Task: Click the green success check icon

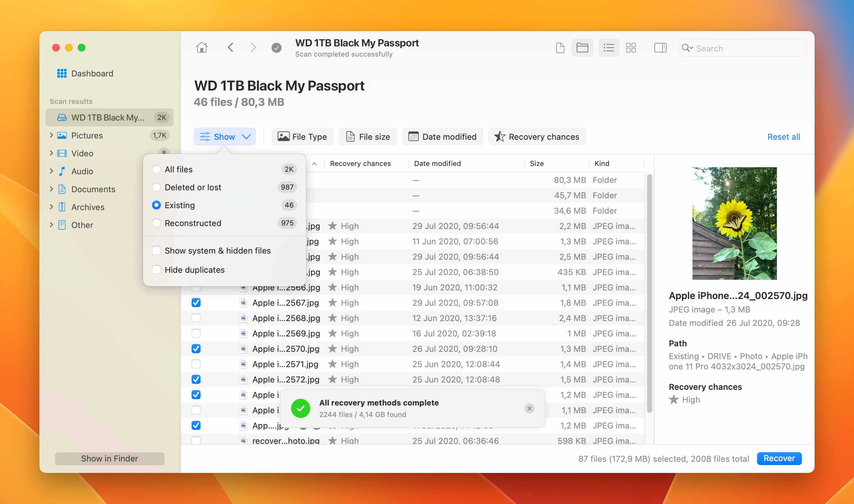Action: [x=301, y=408]
